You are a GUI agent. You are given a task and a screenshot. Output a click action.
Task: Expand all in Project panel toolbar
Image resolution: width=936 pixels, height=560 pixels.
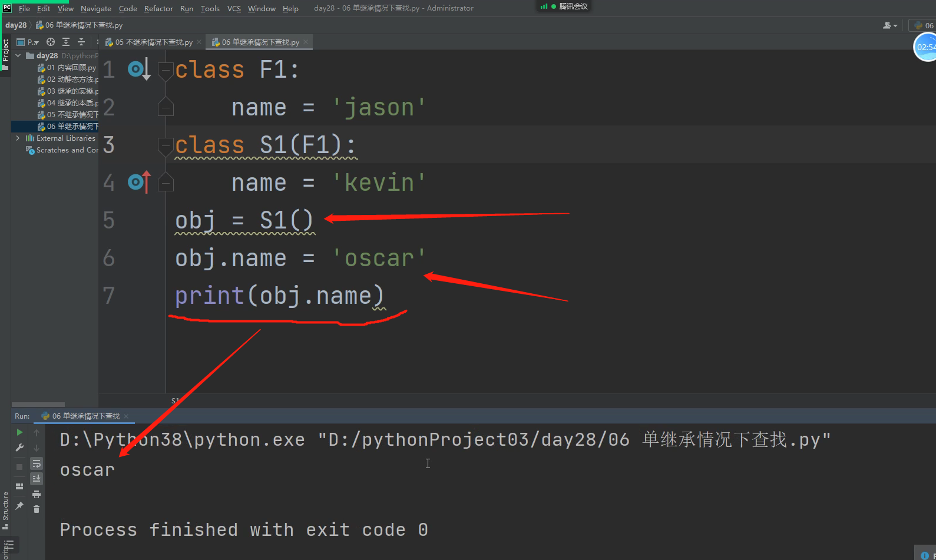pyautogui.click(x=66, y=42)
